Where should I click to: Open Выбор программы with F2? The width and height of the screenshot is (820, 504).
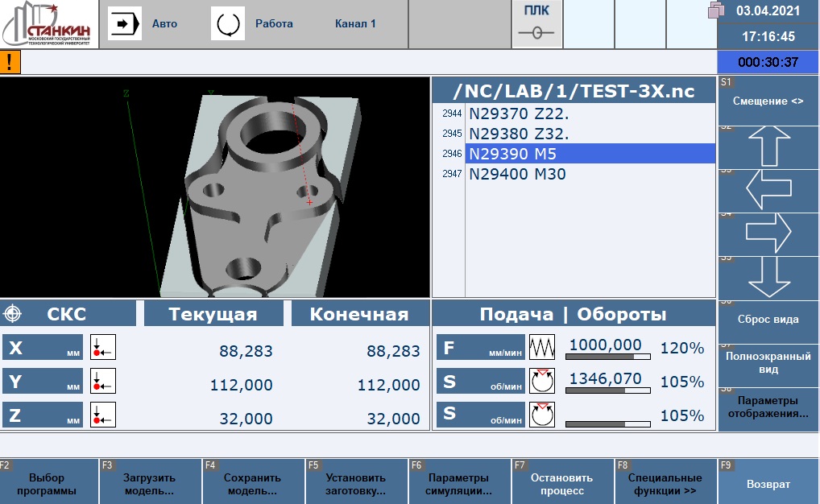pyautogui.click(x=47, y=483)
